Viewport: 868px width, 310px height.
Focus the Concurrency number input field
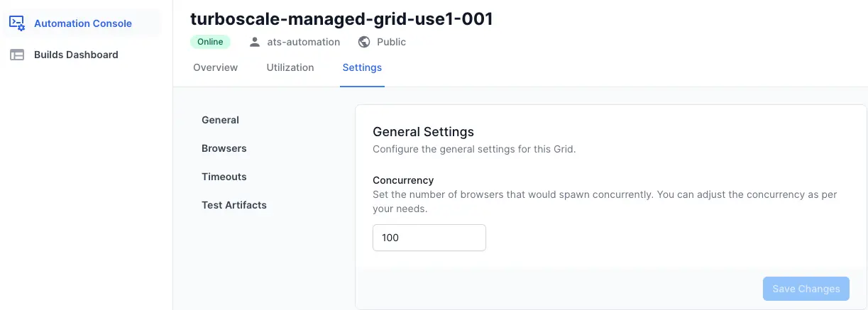pyautogui.click(x=429, y=238)
